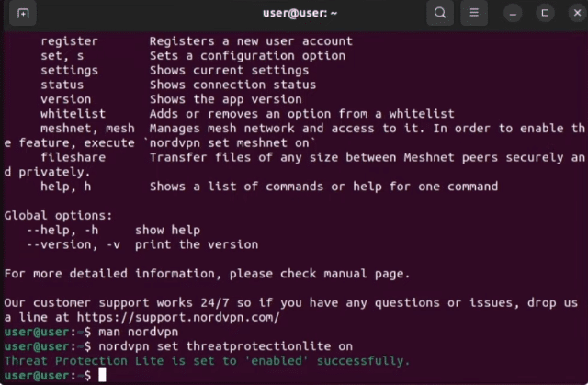Image resolution: width=588 pixels, height=385 pixels.
Task: Click the 'settings' command name
Action: tap(70, 70)
